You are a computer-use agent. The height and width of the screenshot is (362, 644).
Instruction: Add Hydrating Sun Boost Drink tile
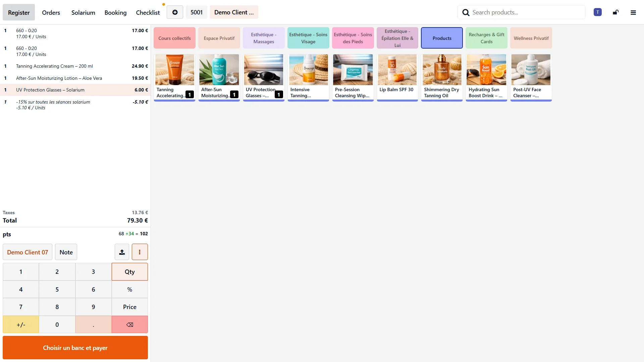(486, 77)
